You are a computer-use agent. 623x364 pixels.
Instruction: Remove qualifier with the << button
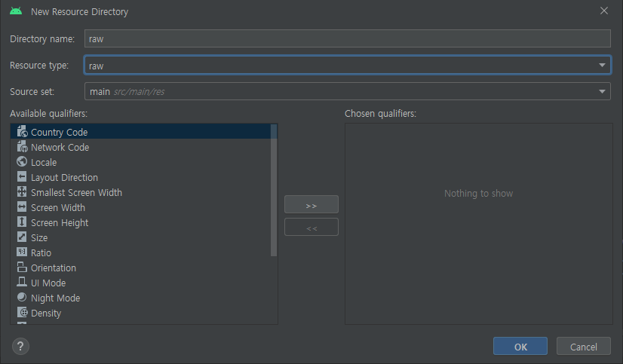coord(311,228)
